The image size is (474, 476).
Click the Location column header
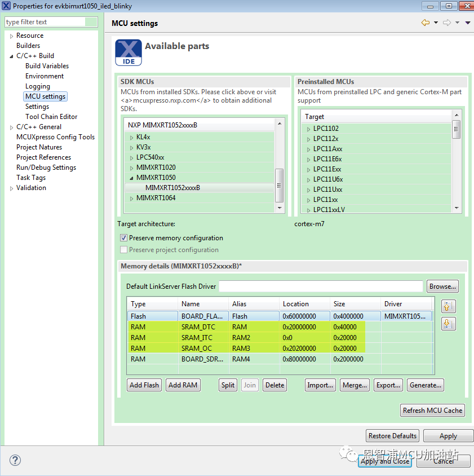[x=304, y=304]
